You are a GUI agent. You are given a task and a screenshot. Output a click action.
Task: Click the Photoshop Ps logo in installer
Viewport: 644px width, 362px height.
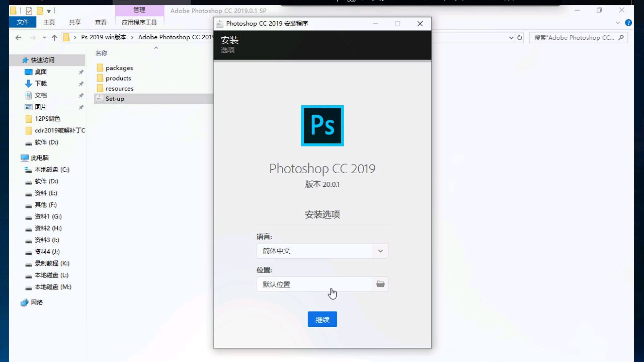(323, 125)
